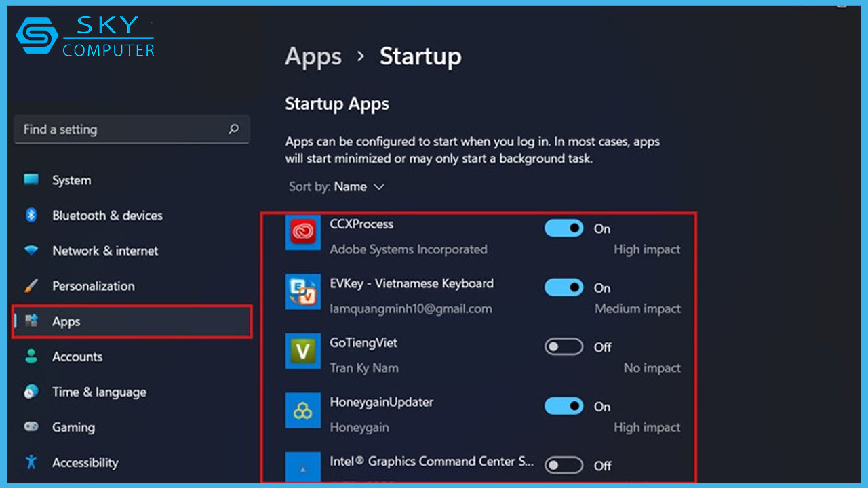Click the Startup breadcrumb title
This screenshot has height=488, width=868.
(x=420, y=56)
